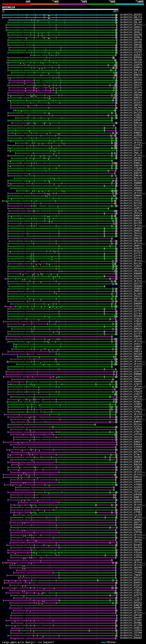This screenshot has height=644, width=146.
Task: Open hit UniRef100_Q9LJW7
Action: [x=131, y=22]
